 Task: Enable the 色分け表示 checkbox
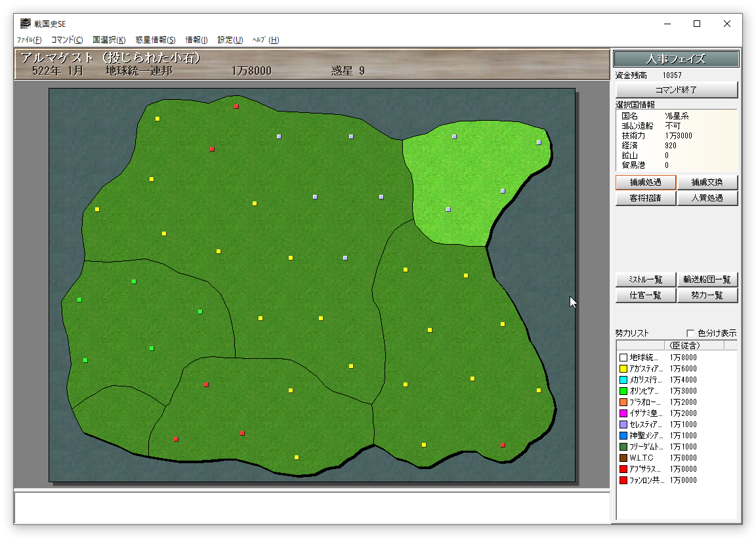690,333
